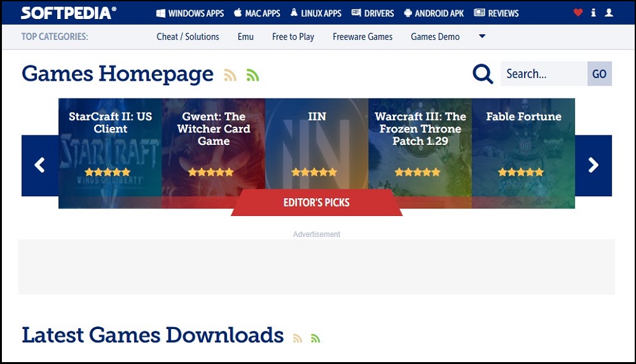Click the star rating under Fable Fortune
The image size is (636, 364).
click(521, 172)
